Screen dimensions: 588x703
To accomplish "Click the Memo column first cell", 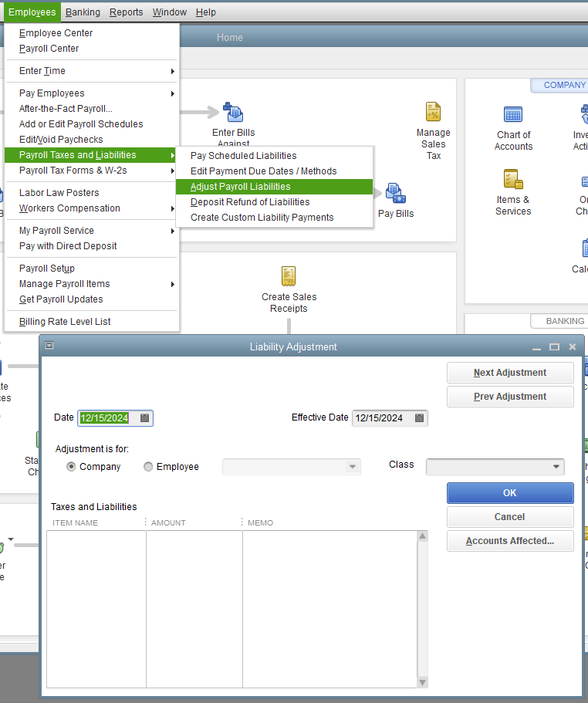I will 329,538.
